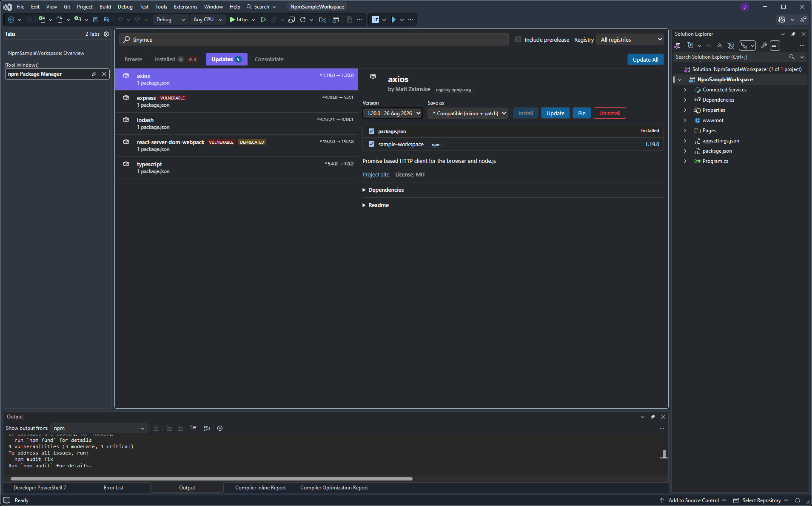The width and height of the screenshot is (812, 506).
Task: Open Show output from npm dropdown
Action: click(x=99, y=428)
